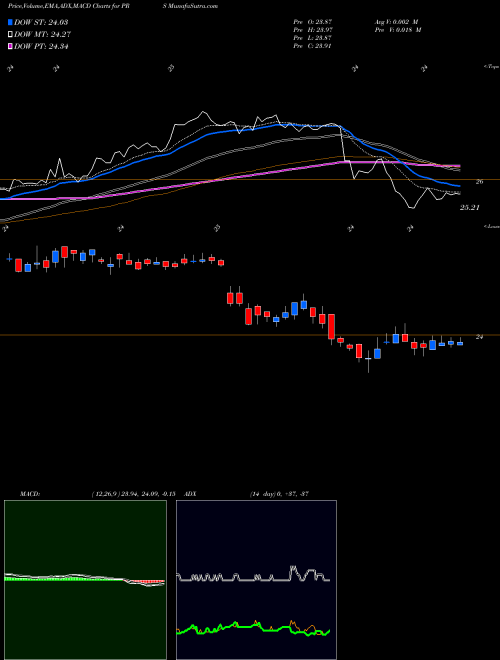Click the last blue candlestick on the right
Image resolution: width=500 pixels, height=660 pixels.
point(460,343)
